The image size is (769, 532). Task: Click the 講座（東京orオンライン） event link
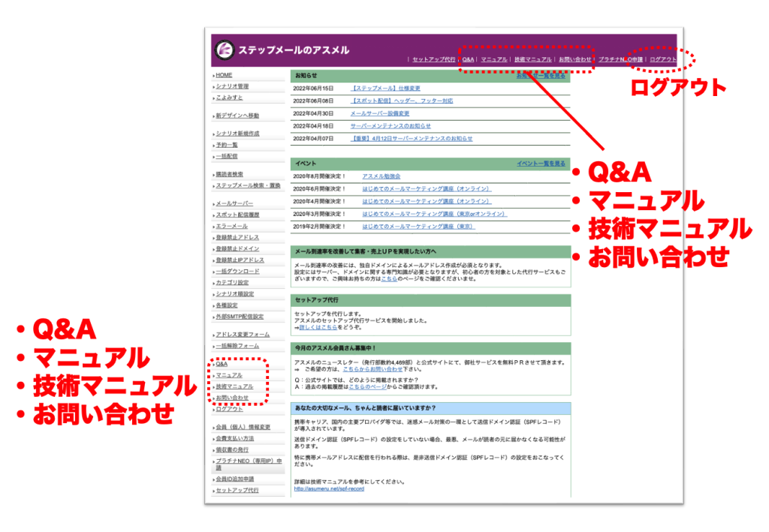[x=435, y=214]
